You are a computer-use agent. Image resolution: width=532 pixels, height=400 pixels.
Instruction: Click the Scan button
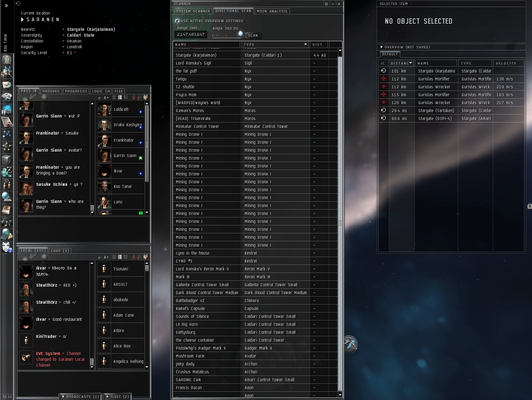point(253,35)
